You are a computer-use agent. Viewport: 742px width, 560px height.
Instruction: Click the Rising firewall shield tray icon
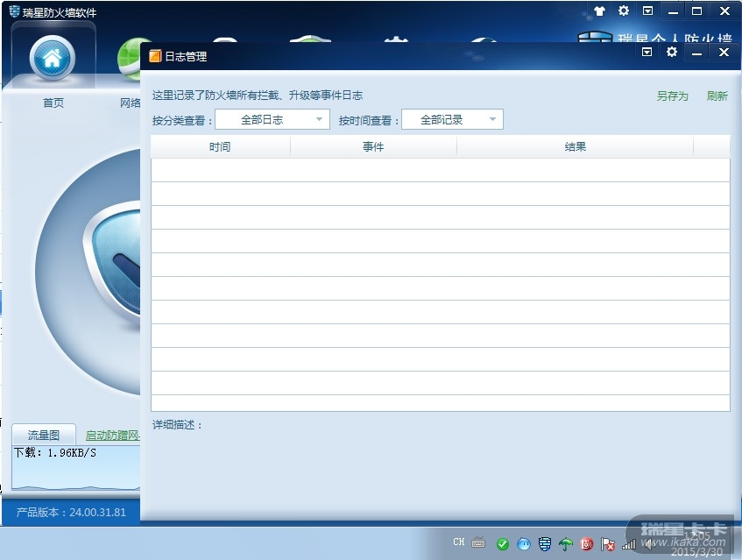pyautogui.click(x=545, y=544)
